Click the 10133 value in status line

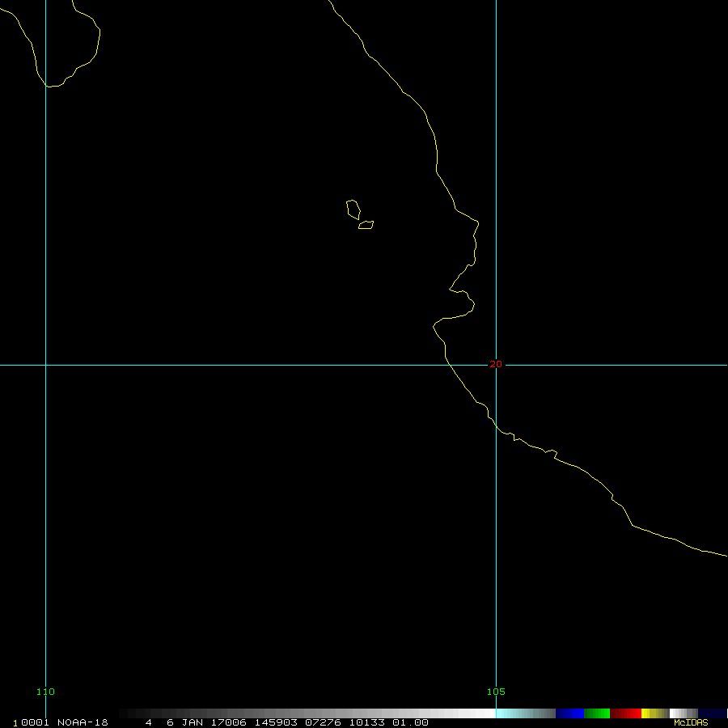tap(366, 722)
